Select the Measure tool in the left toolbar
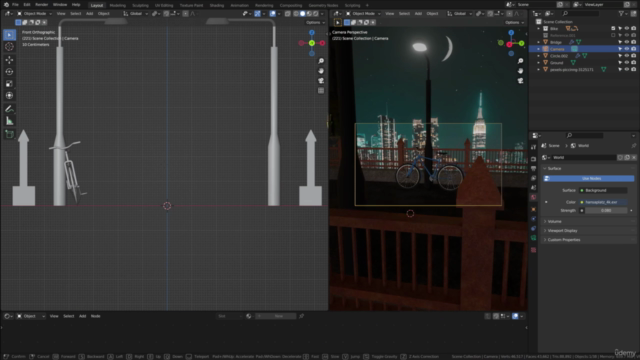Image resolution: width=640 pixels, height=360 pixels. (x=9, y=121)
